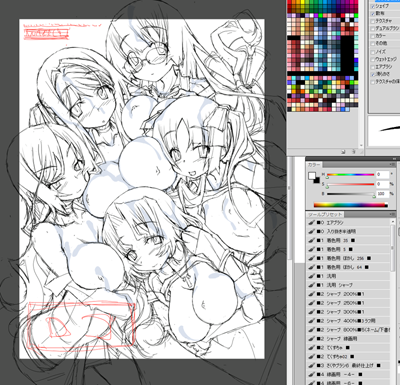400x385 pixels.
Task: Click the swatches panel scroll-down arrow
Action: click(361, 145)
